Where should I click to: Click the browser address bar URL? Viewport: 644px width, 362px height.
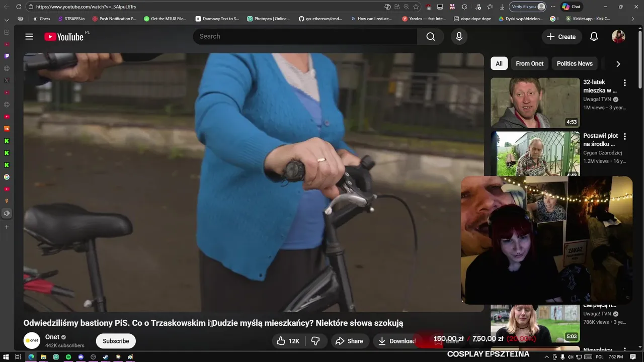(86, 7)
